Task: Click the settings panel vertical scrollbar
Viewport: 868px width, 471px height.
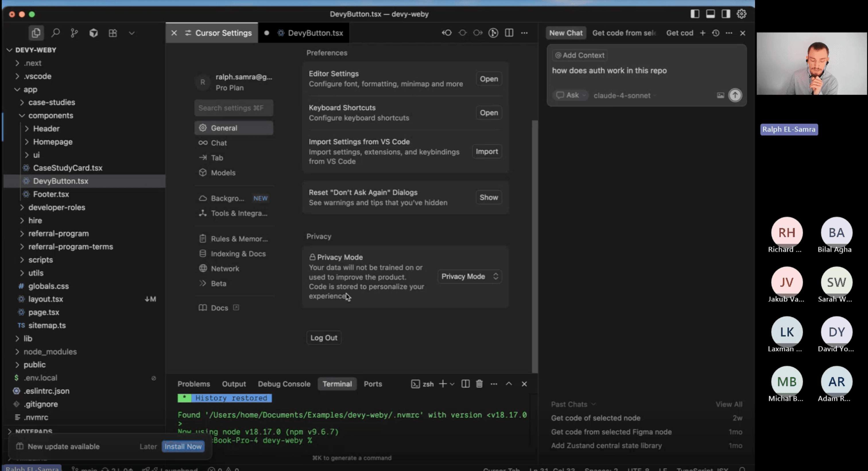Action: (535, 246)
